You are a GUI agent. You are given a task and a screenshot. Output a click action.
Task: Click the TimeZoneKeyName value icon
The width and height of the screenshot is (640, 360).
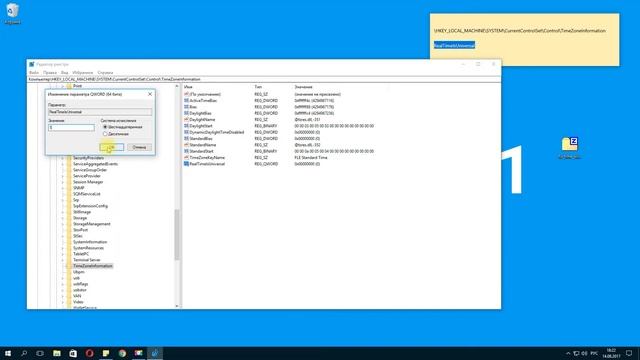point(187,158)
